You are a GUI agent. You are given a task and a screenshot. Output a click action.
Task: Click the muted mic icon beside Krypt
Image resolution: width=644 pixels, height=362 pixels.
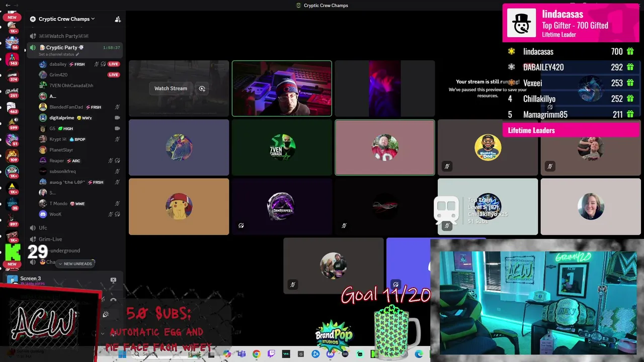coord(117,139)
